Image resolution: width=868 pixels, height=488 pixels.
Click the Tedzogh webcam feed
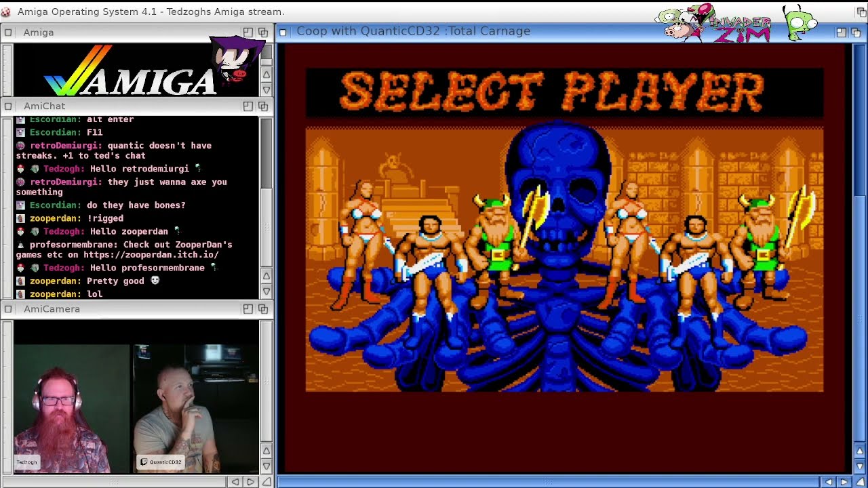(71, 408)
